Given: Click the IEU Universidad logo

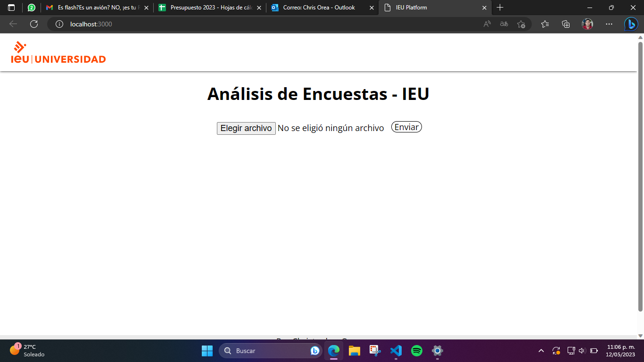Looking at the screenshot, I should (x=58, y=52).
